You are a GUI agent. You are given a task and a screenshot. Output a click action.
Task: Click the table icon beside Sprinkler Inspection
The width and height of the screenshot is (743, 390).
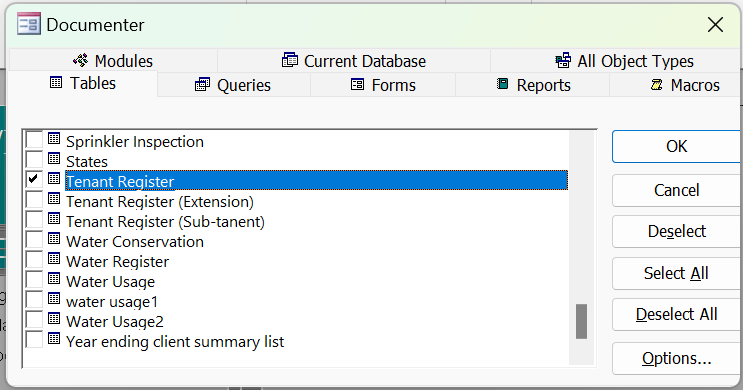(x=54, y=138)
